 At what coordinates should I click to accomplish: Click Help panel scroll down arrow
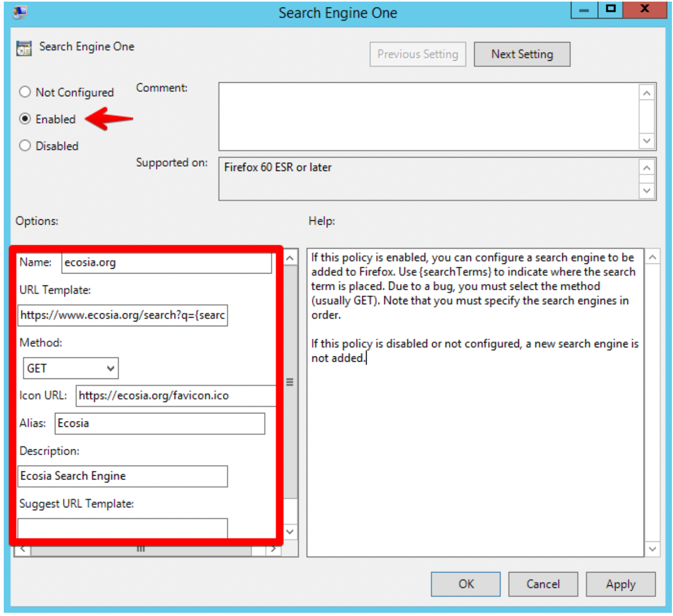(x=652, y=549)
